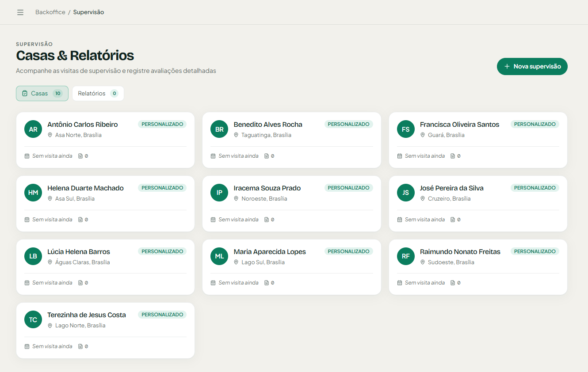
Task: Select the Iracema Souza Prado name
Action: click(x=267, y=188)
